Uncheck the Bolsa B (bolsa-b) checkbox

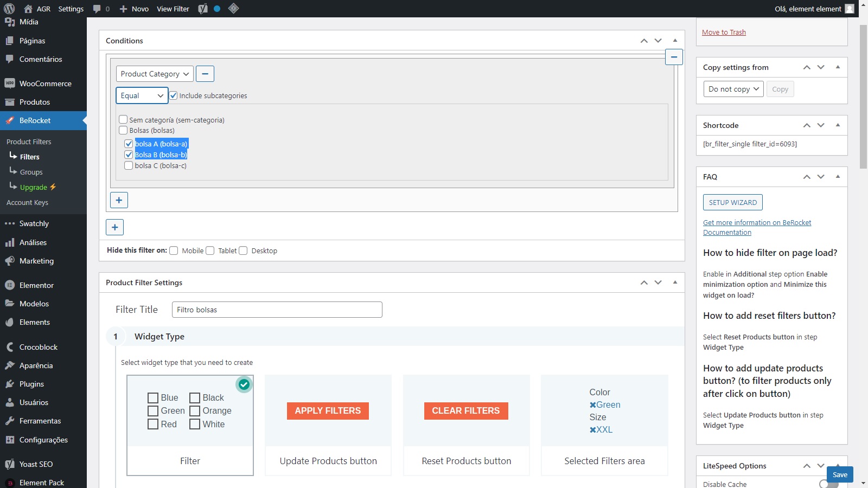[129, 155]
